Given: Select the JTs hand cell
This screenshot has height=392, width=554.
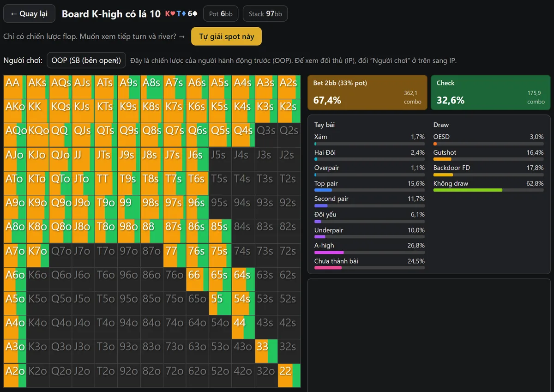Looking at the screenshot, I should pyautogui.click(x=106, y=159).
